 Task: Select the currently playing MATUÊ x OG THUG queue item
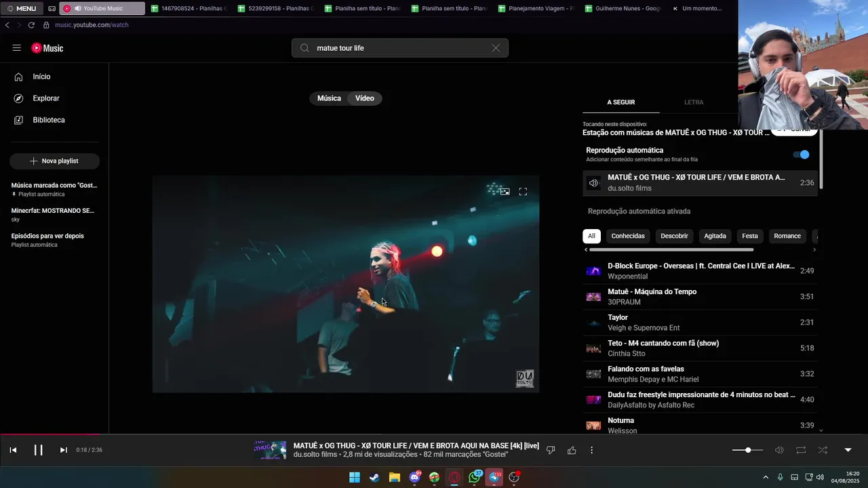(x=700, y=183)
